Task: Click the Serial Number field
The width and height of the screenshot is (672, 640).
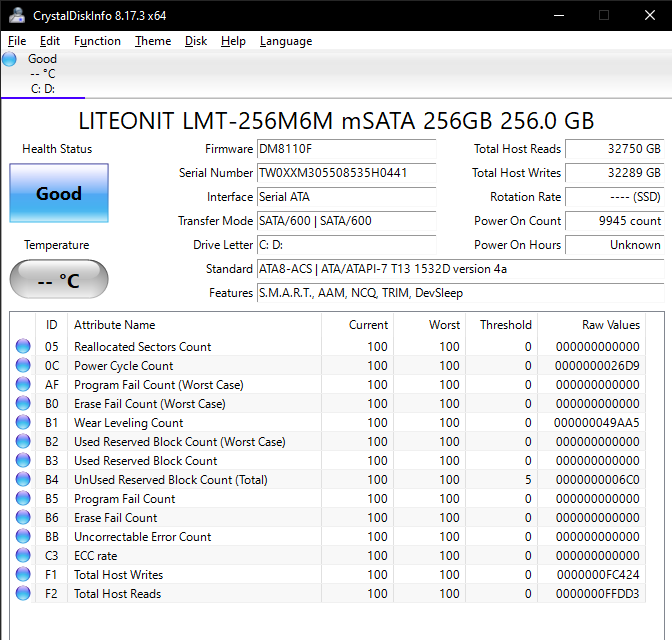Action: click(x=346, y=173)
